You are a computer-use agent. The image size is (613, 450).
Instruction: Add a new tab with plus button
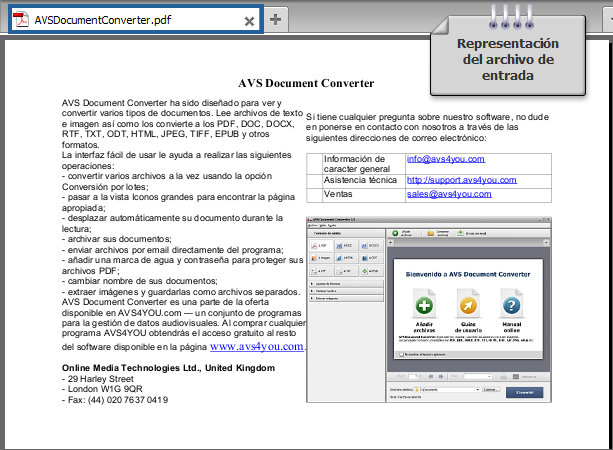click(x=276, y=19)
